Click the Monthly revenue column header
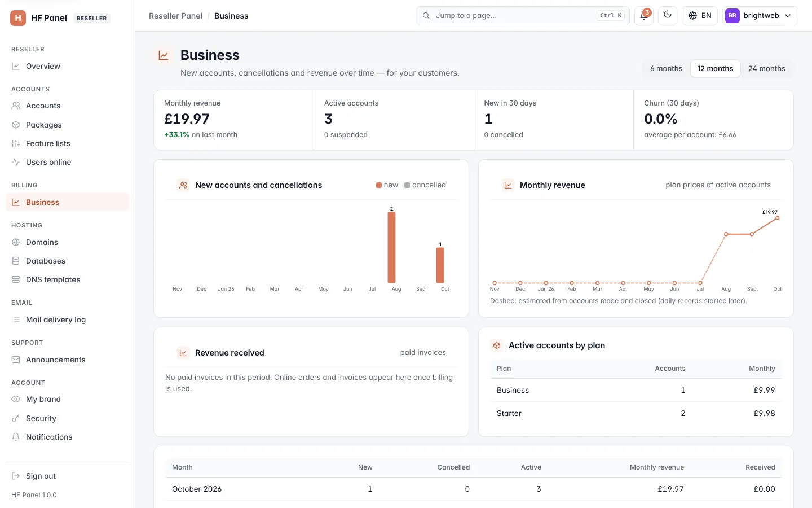The width and height of the screenshot is (812, 508). 656,467
